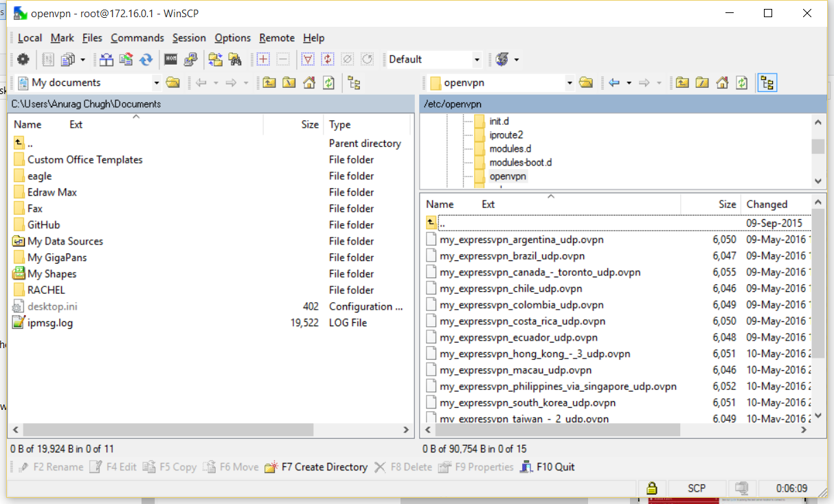Select the init.d folder in remote tree
Image resolution: width=834 pixels, height=504 pixels.
[499, 121]
